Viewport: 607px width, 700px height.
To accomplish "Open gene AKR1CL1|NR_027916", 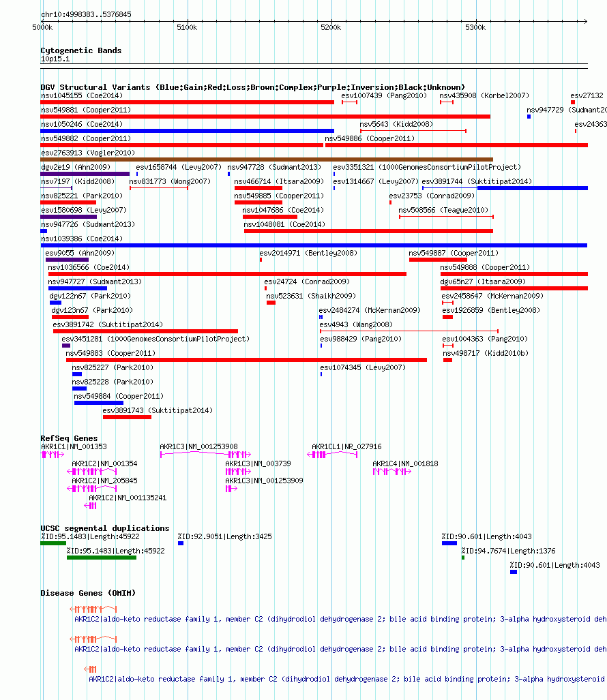I will tap(346, 446).
